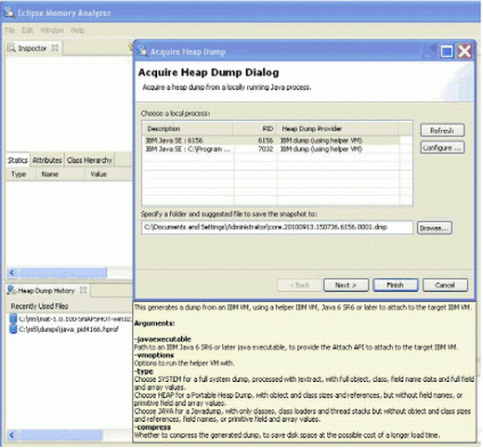Viewport: 483px width, 448px height.
Task: Click the Recently Used Files heading
Action: pyautogui.click(x=40, y=306)
